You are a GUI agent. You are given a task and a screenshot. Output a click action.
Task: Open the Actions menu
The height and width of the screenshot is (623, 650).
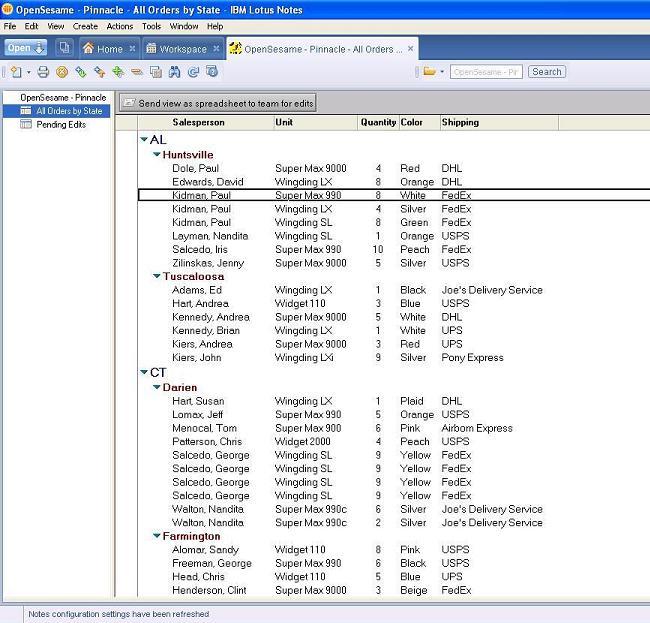coord(119,26)
